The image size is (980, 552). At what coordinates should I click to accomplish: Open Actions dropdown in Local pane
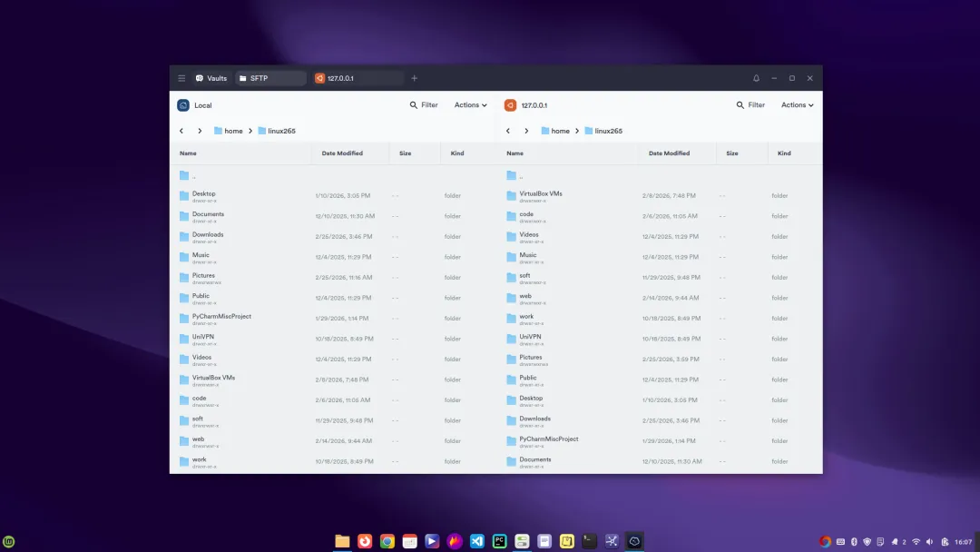point(471,105)
